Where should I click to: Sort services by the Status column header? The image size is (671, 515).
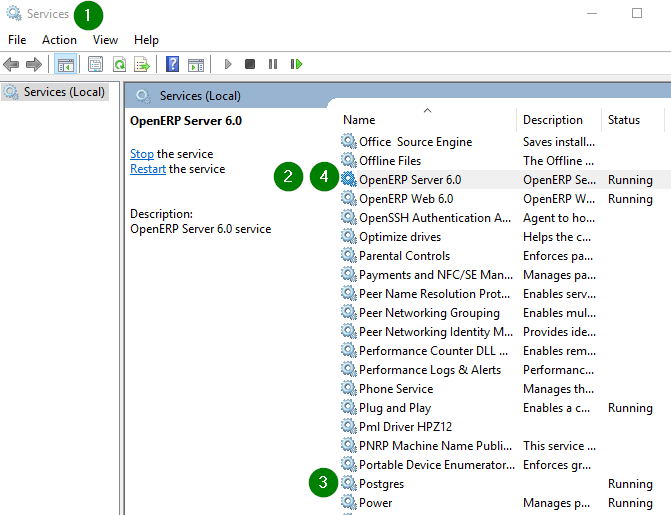click(623, 120)
